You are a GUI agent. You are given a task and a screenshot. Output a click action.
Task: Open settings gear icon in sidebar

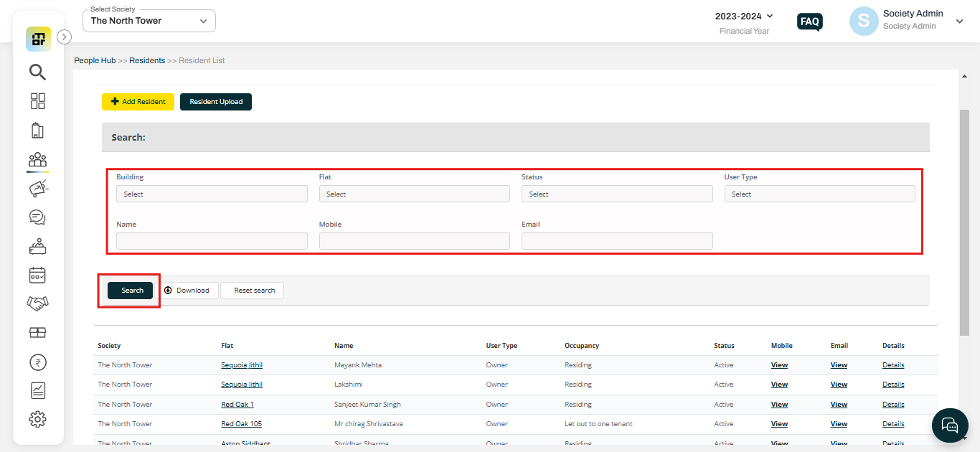point(37,419)
